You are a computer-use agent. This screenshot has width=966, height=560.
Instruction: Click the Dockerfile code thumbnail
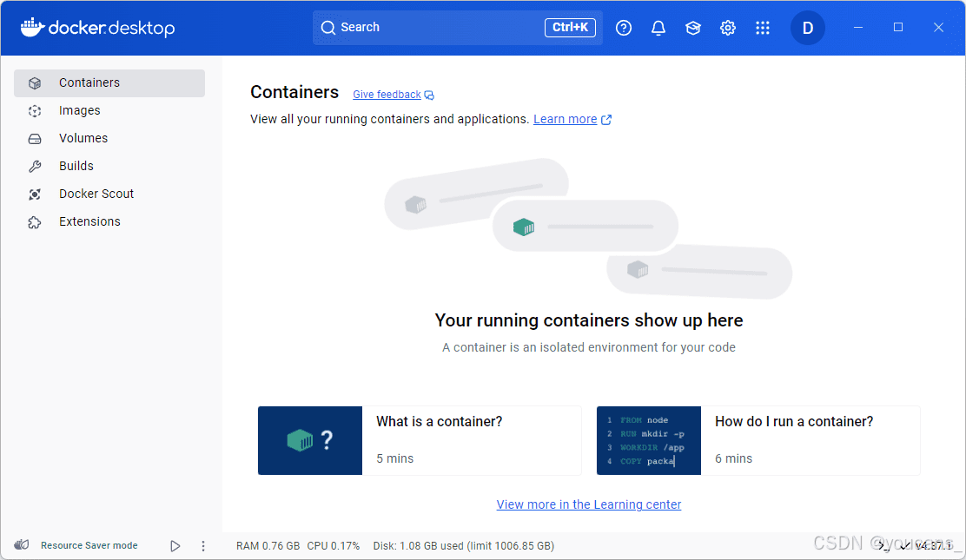(649, 440)
